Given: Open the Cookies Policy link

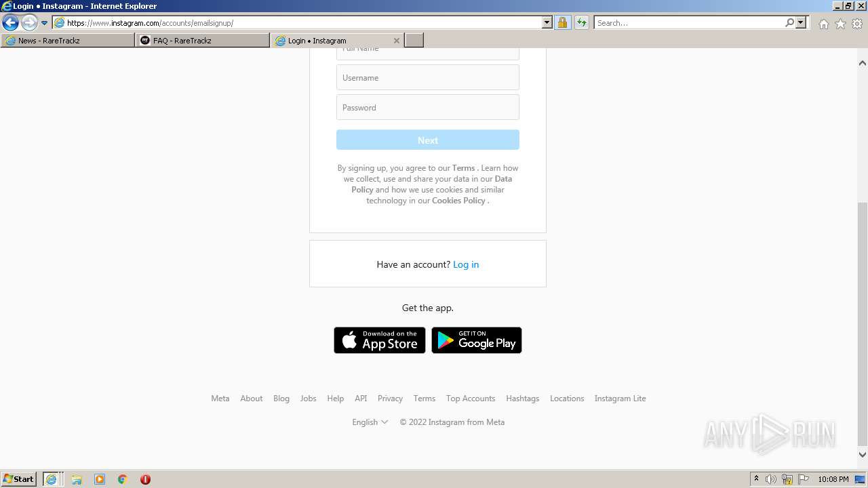Looking at the screenshot, I should point(459,201).
